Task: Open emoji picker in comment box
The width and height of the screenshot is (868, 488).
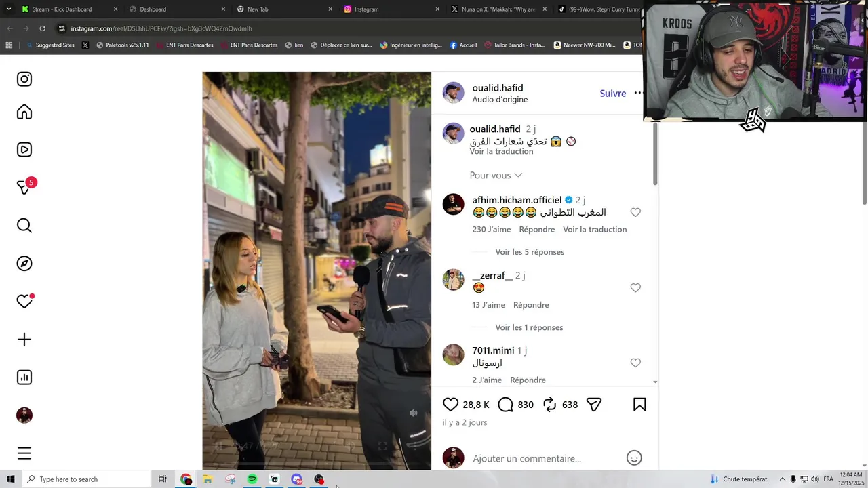Action: (634, 458)
